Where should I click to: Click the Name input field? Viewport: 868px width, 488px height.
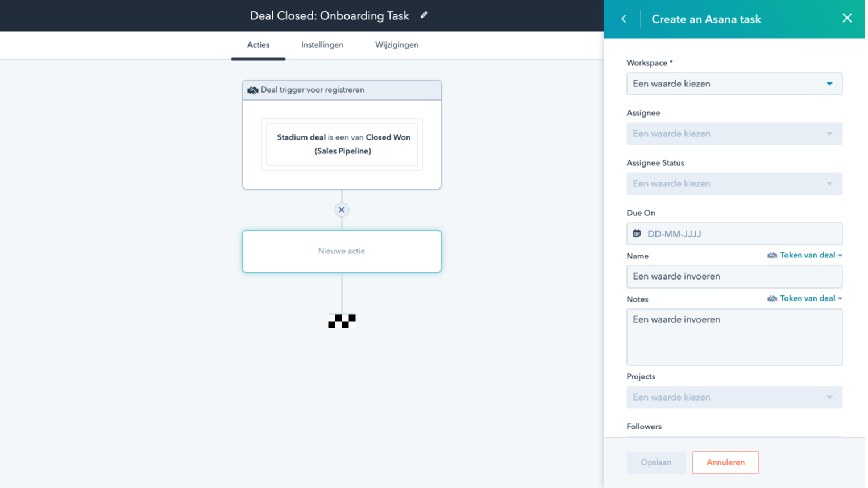point(734,277)
